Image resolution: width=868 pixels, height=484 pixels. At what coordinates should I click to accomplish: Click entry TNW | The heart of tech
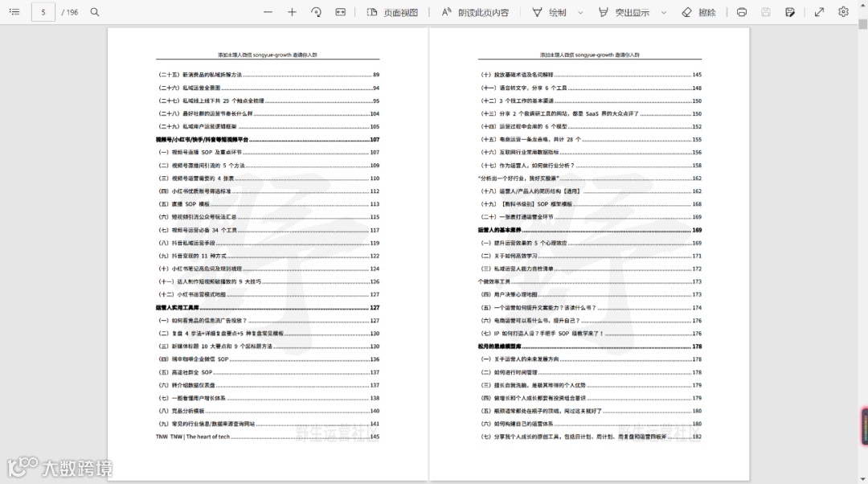[268, 437]
